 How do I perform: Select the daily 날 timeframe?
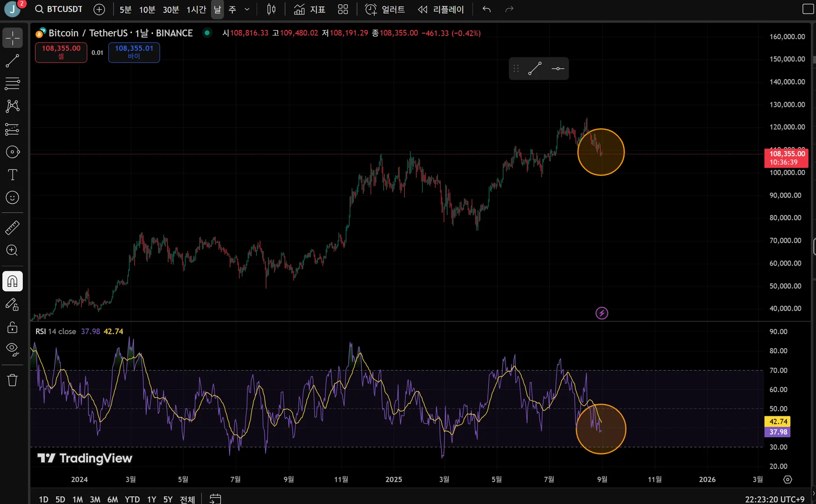point(218,10)
